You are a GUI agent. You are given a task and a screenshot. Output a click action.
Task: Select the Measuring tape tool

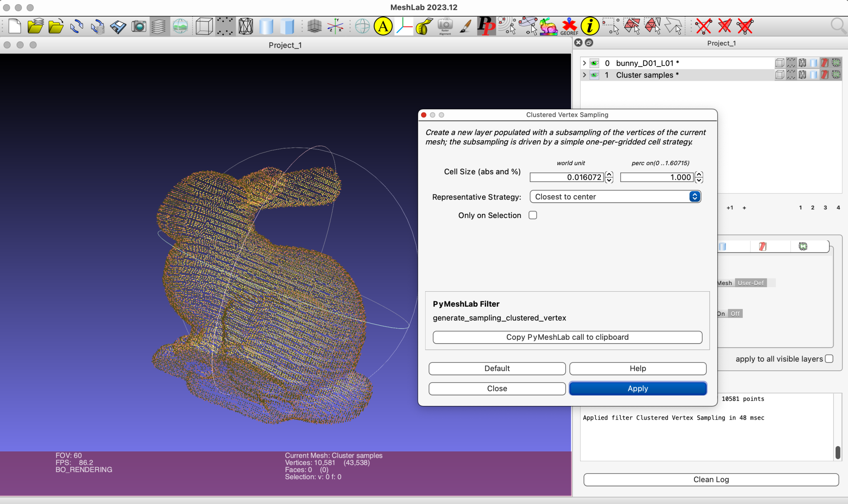(424, 26)
